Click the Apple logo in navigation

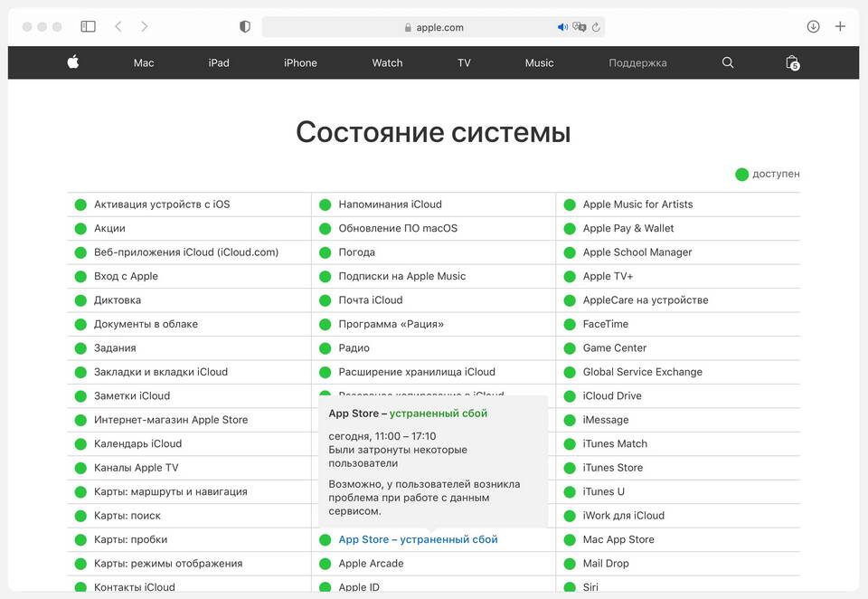(x=73, y=62)
